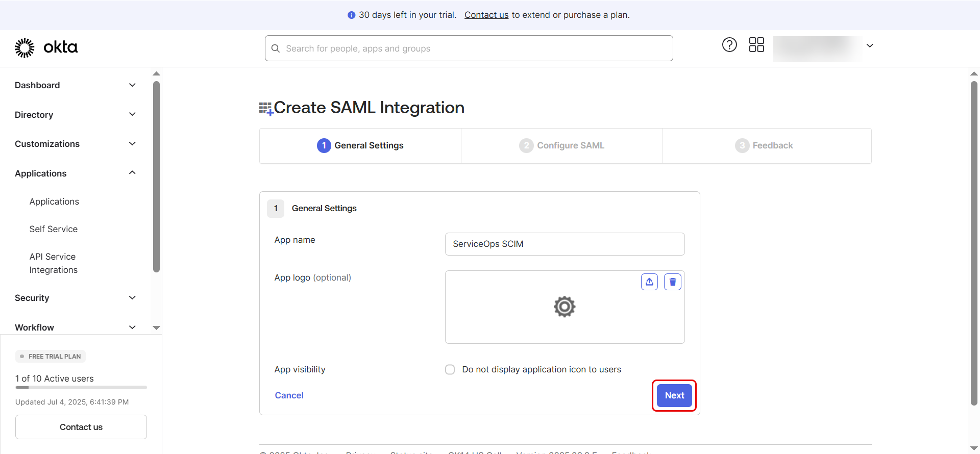Image resolution: width=980 pixels, height=454 pixels.
Task: Select Self Service in sidebar
Action: coord(54,229)
